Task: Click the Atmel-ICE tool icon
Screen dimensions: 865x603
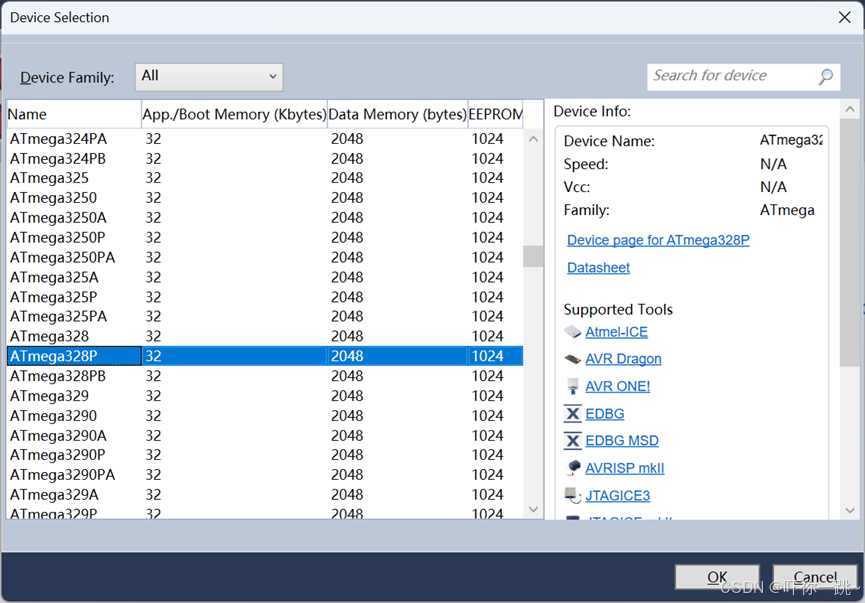Action: [573, 332]
